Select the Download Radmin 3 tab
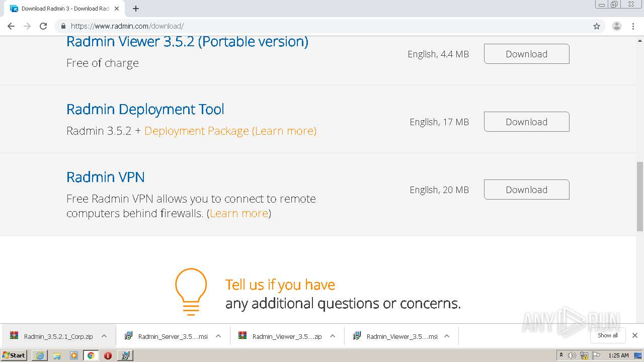This screenshot has width=644, height=362. 64,9
